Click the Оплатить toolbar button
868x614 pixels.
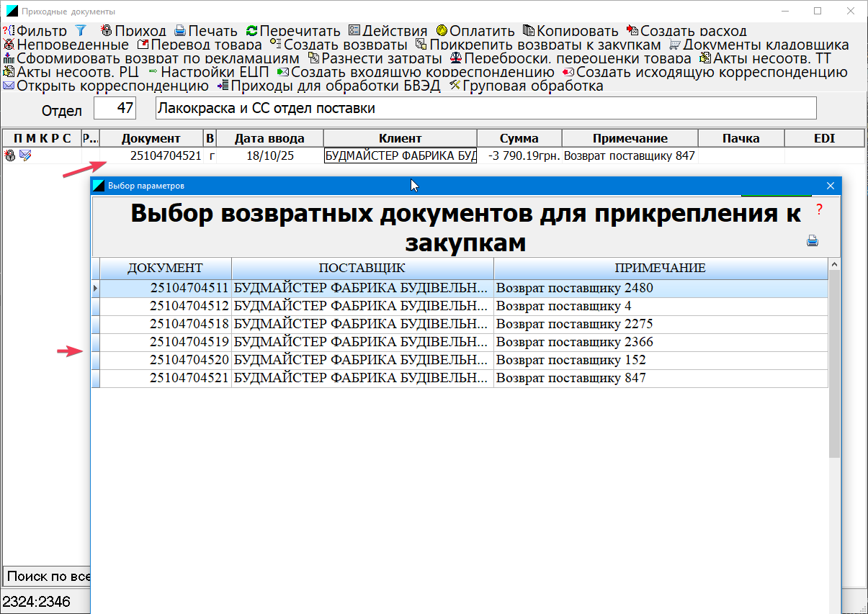click(475, 31)
